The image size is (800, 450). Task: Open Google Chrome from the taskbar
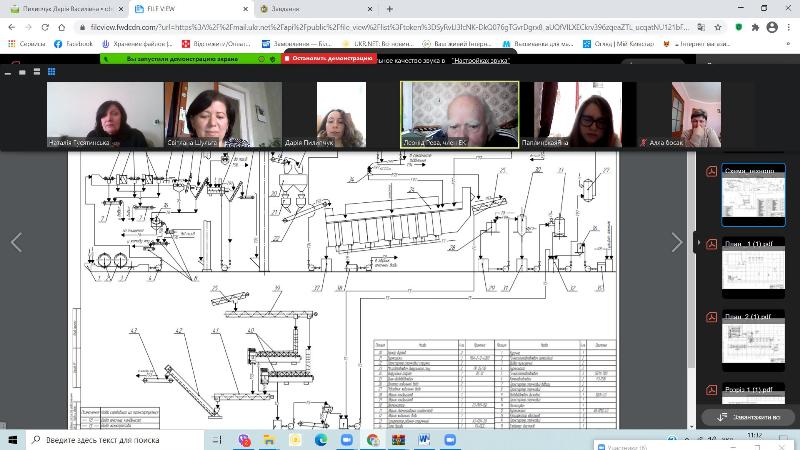372,440
